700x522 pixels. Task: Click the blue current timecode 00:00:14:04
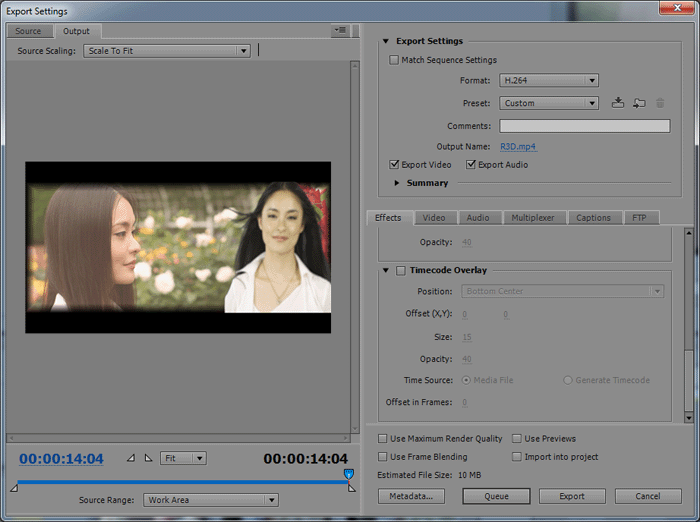pyautogui.click(x=61, y=459)
